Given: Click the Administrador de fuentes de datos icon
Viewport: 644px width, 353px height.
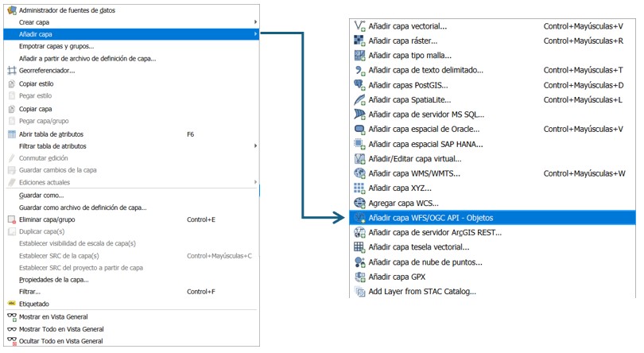Looking at the screenshot, I should (11, 10).
